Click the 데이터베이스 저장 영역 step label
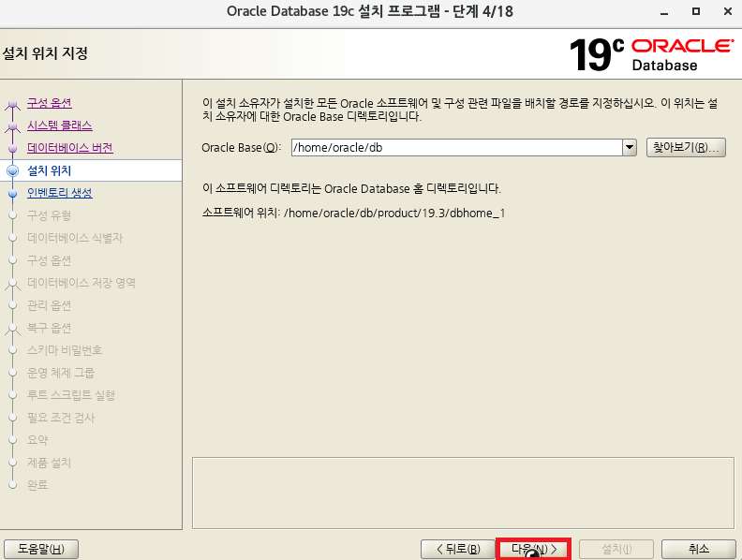742x560 pixels. coord(82,283)
